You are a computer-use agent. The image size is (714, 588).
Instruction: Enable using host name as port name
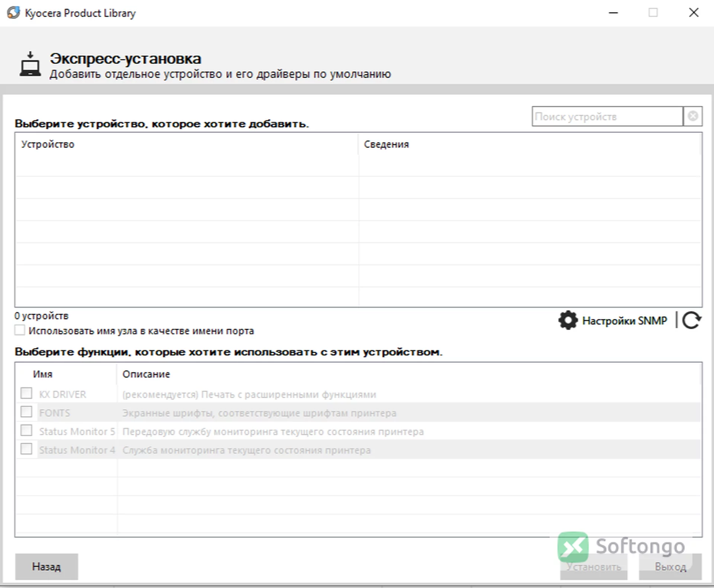(20, 330)
